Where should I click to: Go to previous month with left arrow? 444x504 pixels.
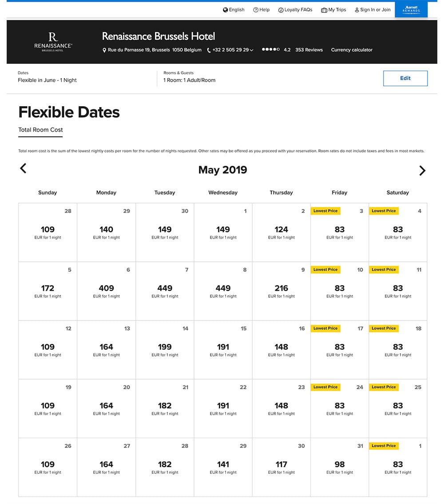tap(23, 168)
